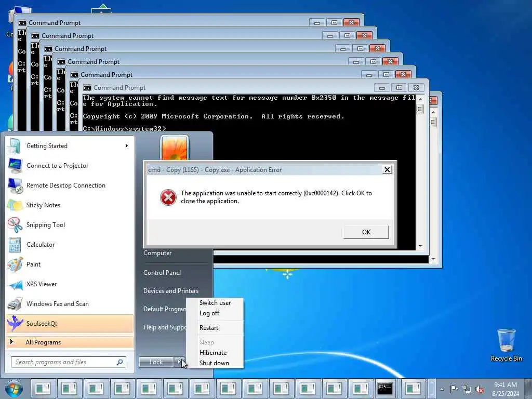Select Shut down in power menu
The width and height of the screenshot is (532, 399).
pyautogui.click(x=215, y=363)
